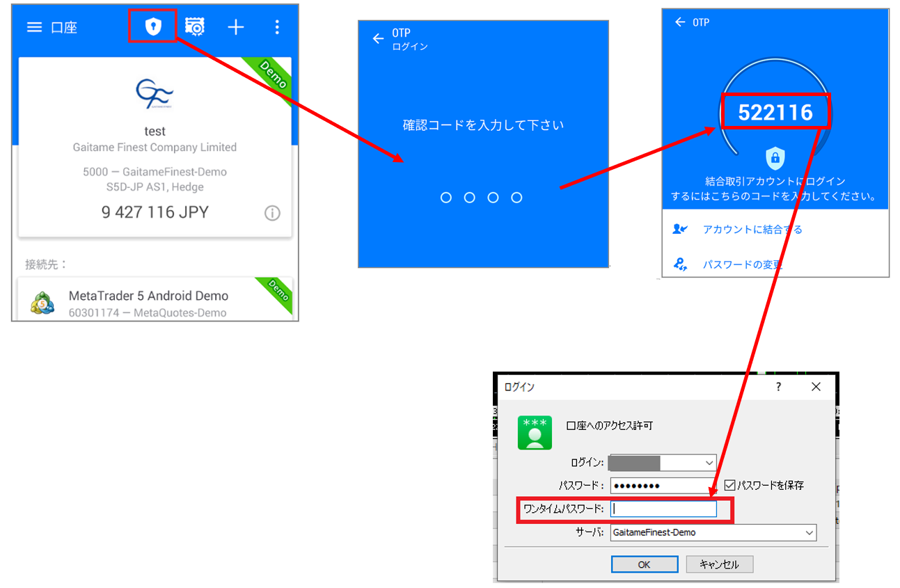Click the help question mark in ログイン dialog
The image size is (900, 588).
pyautogui.click(x=779, y=386)
